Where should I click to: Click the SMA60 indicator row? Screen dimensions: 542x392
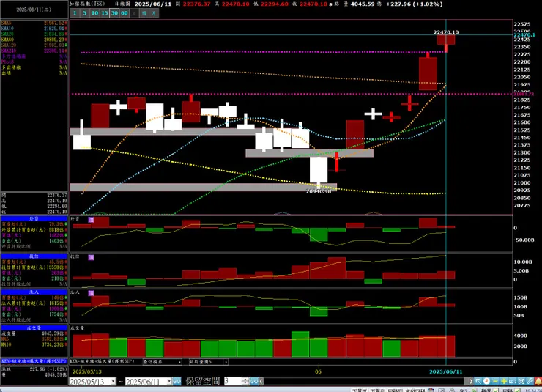(x=34, y=40)
